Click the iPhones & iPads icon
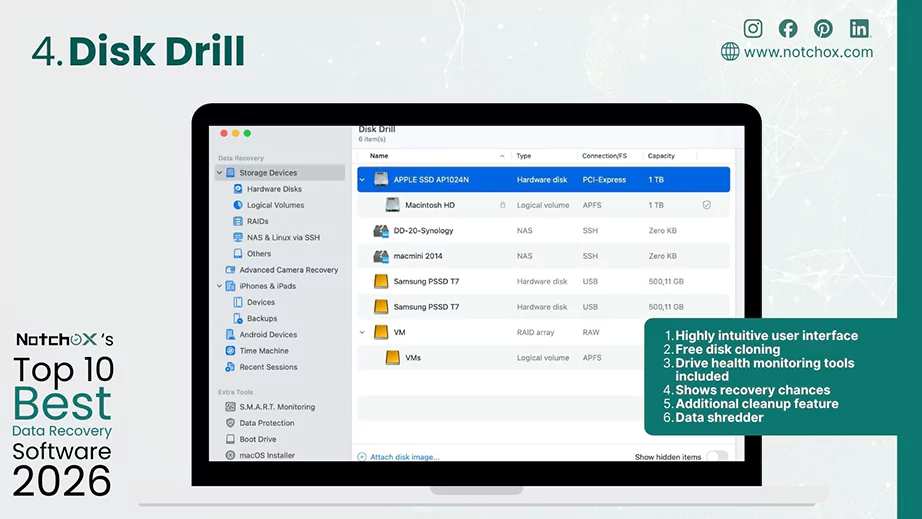This screenshot has height=519, width=922. tap(230, 286)
